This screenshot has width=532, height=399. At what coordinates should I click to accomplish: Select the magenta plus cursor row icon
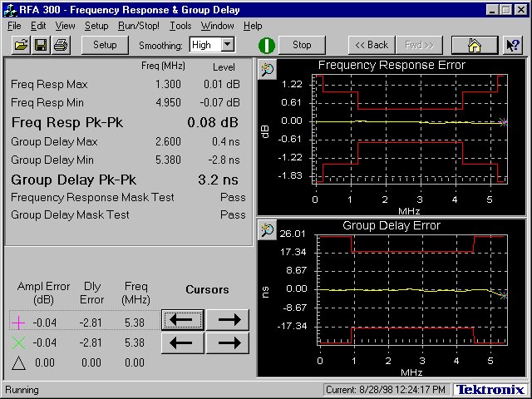(18, 323)
